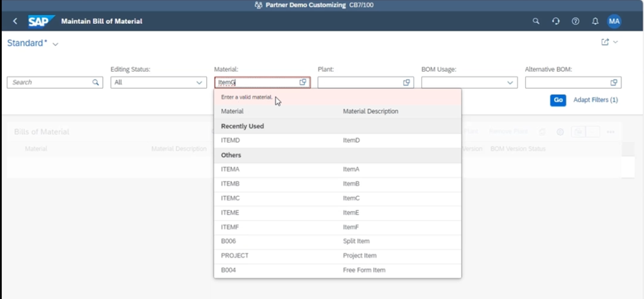The height and width of the screenshot is (299, 644).
Task: Open the MA user profile avatar
Action: tap(614, 21)
